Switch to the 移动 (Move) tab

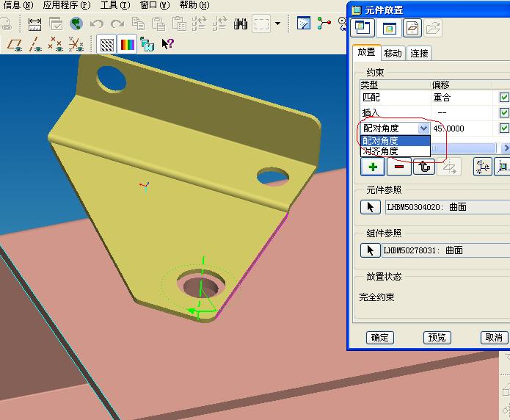click(393, 54)
